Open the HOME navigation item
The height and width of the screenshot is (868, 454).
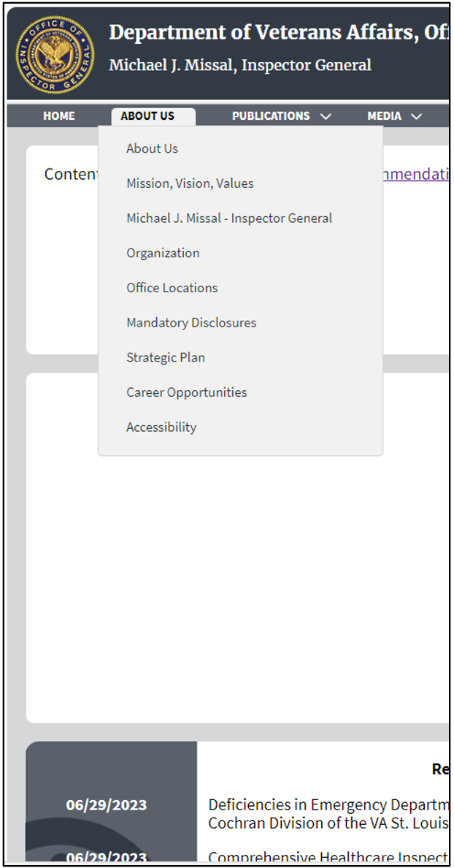click(x=58, y=115)
